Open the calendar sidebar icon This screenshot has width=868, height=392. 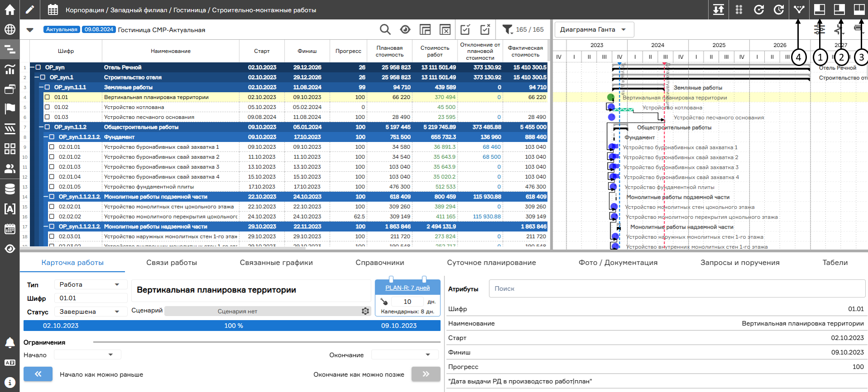coord(10,229)
